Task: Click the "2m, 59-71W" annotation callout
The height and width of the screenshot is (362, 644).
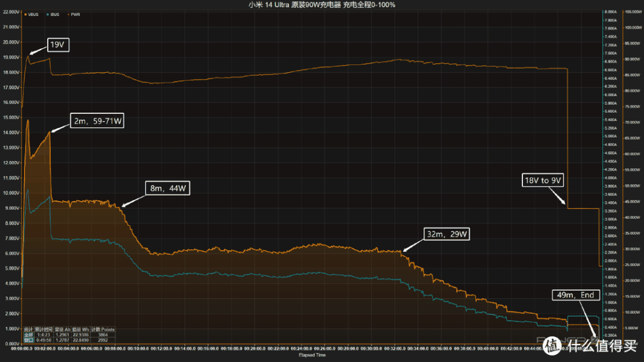Action: pos(97,121)
